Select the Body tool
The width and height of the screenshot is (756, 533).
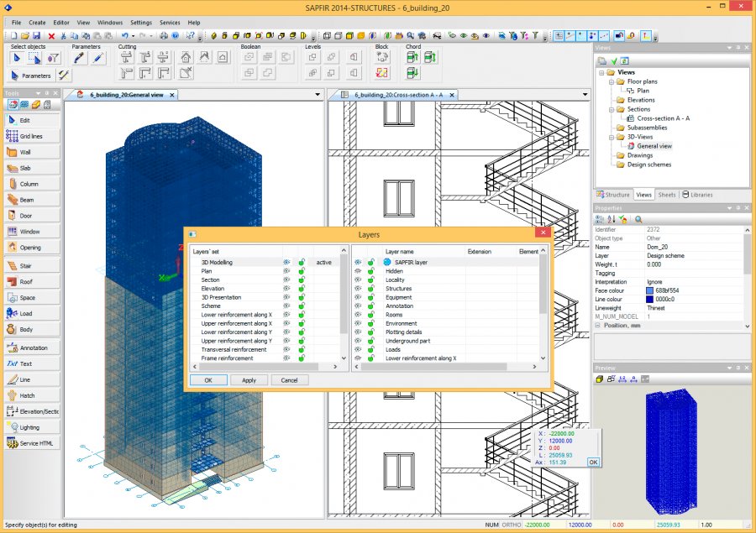coord(32,330)
